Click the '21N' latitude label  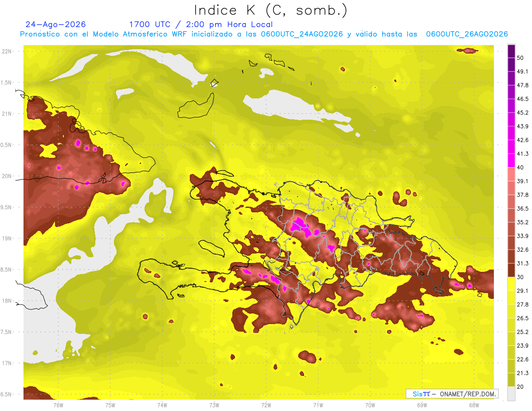[x=7, y=114]
